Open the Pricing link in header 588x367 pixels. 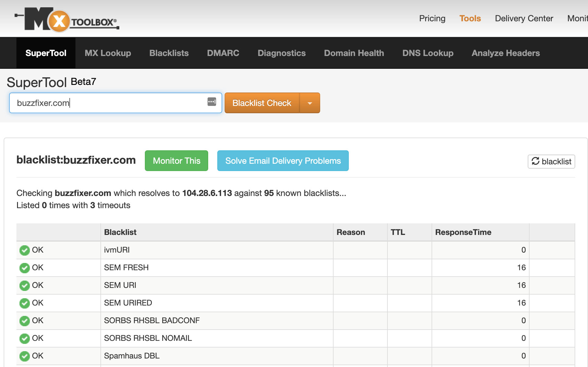pyautogui.click(x=432, y=19)
